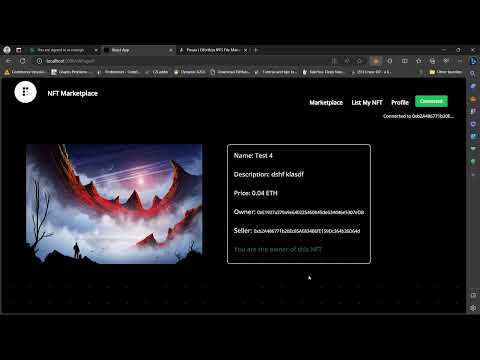Viewport: 480px width, 360px height.
Task: Switch to the first green-icon browser tab
Action: 63,50
